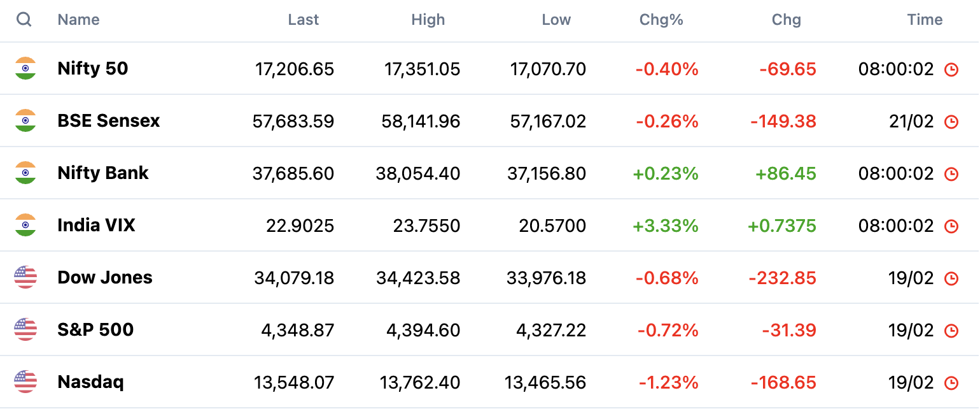Open the Nifty Bank index link
980x409 pixels.
(x=103, y=173)
